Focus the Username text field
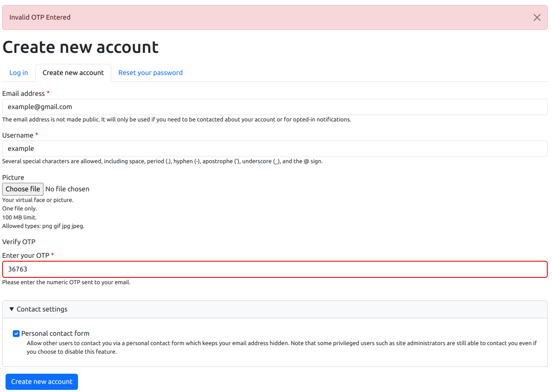Screen dimensions: 552x392 pyautogui.click(x=275, y=149)
